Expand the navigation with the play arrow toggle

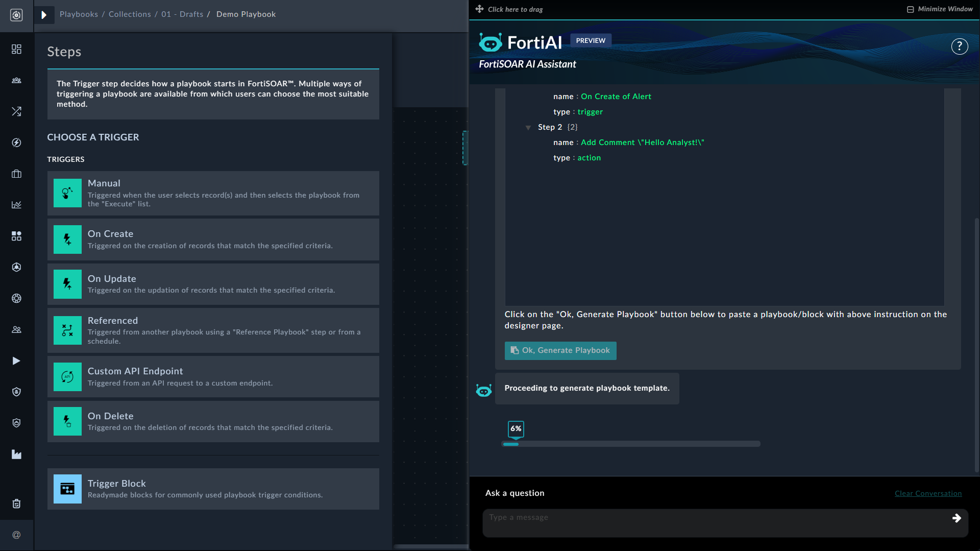click(x=44, y=15)
